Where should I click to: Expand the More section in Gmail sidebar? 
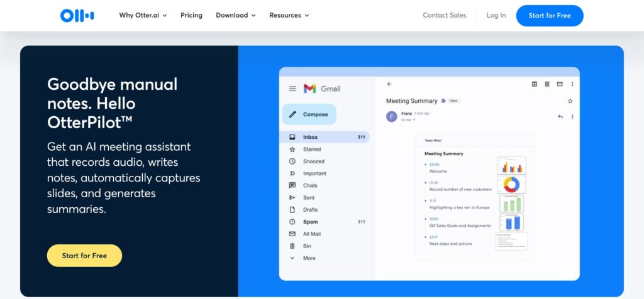click(x=308, y=258)
